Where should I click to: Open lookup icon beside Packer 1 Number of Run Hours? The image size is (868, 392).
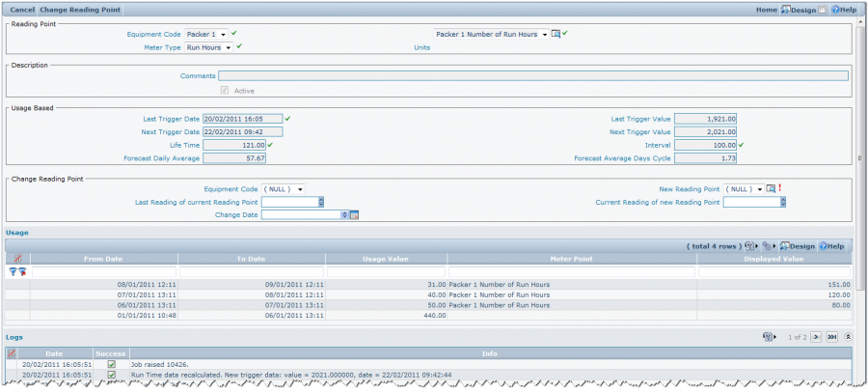pos(556,34)
